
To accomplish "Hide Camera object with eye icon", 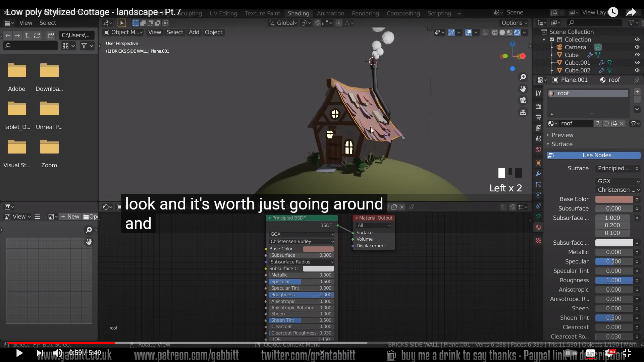I will tap(637, 47).
